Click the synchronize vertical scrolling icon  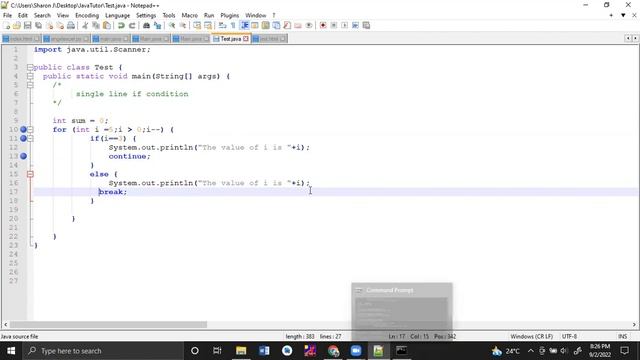coord(197,25)
